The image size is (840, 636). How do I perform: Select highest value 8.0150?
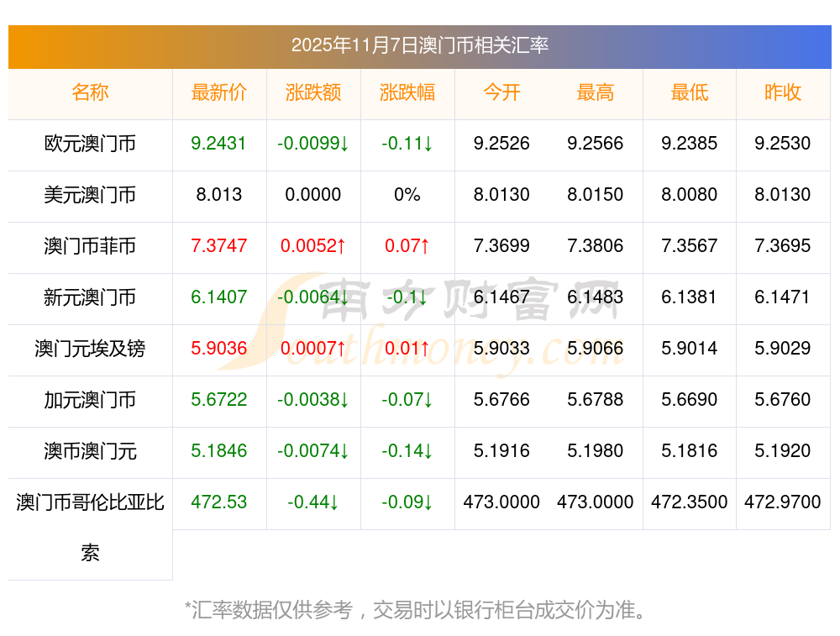pyautogui.click(x=596, y=195)
